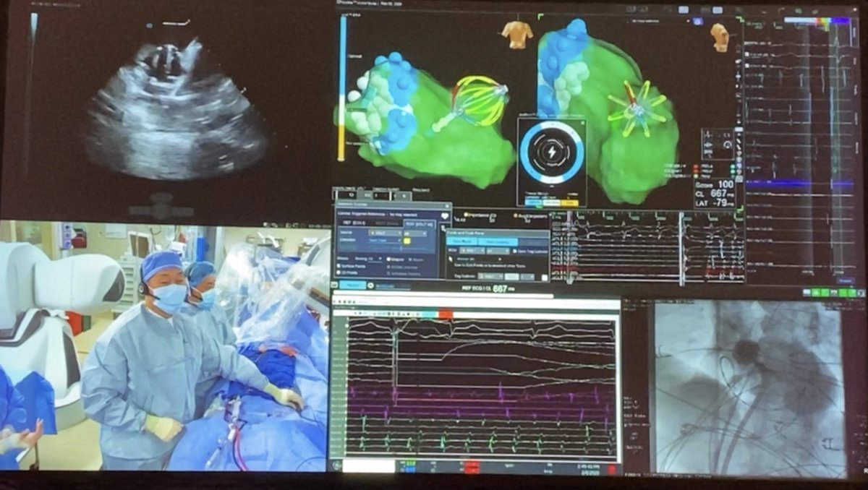This screenshot has height=490, width=868.
Task: Select the second radio option beside Window dropdown
Action: pyautogui.click(x=410, y=259)
